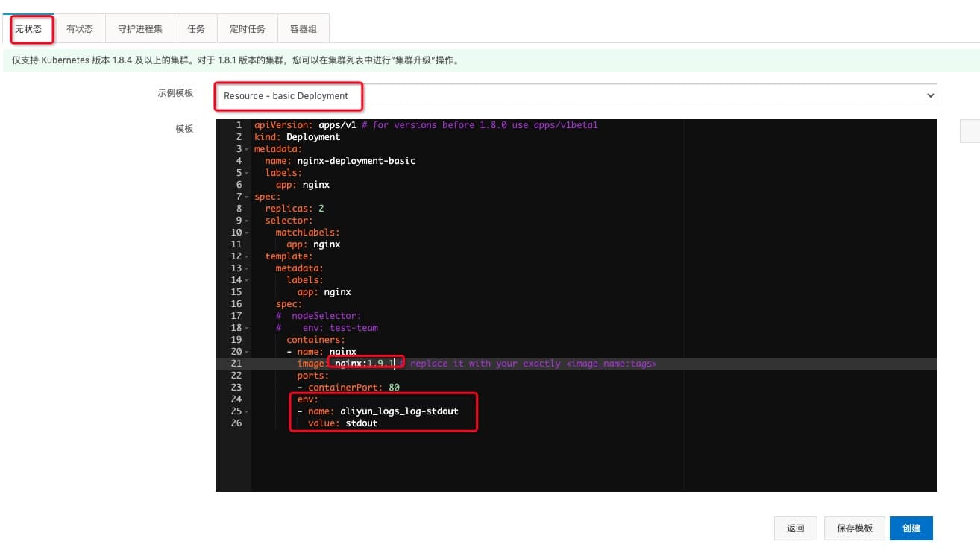Click the app: nginx label on line 6
This screenshot has width=980, height=550.
302,185
